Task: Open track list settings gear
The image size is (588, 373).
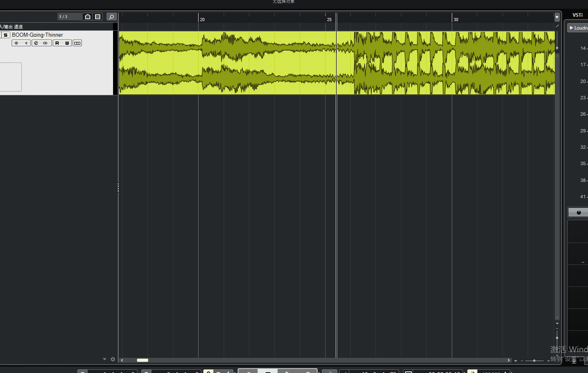Action: [113, 359]
